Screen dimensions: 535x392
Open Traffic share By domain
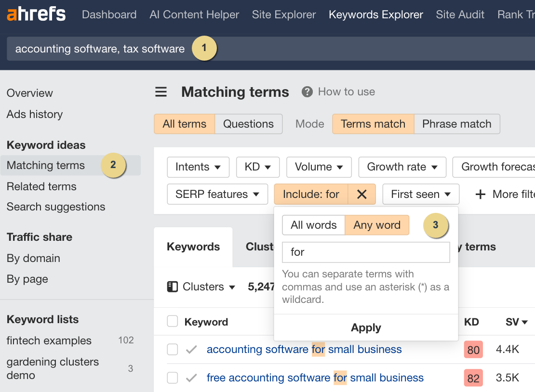pos(33,259)
